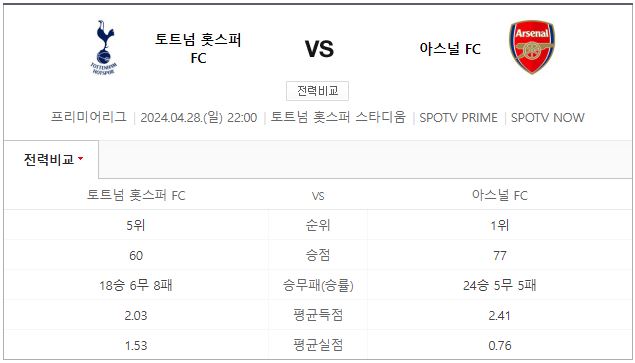Click the 프리미어리그 league label
Image resolution: width=635 pixels, height=363 pixels.
(x=89, y=117)
